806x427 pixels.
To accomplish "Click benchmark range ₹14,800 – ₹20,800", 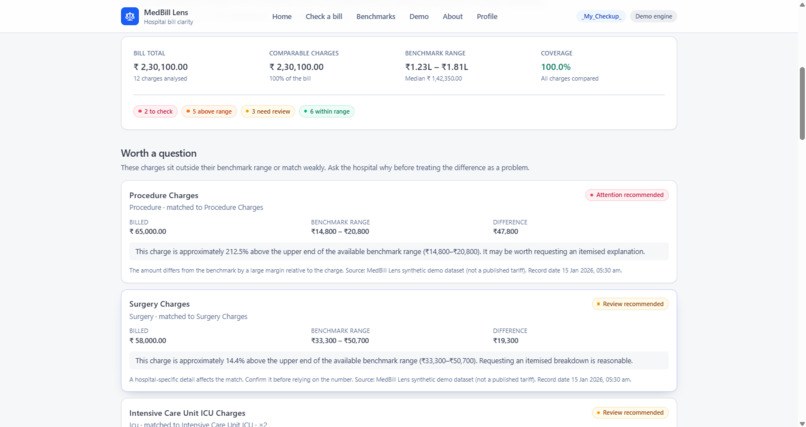I will pos(340,232).
